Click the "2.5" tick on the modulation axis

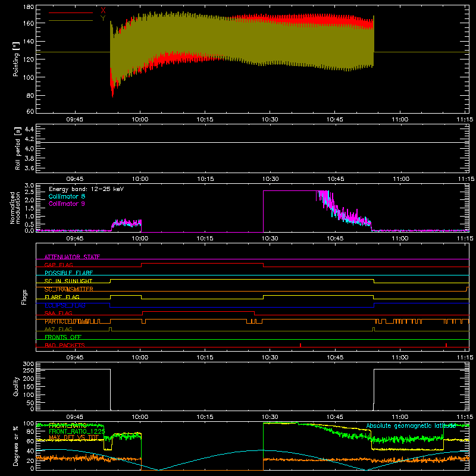[29, 192]
